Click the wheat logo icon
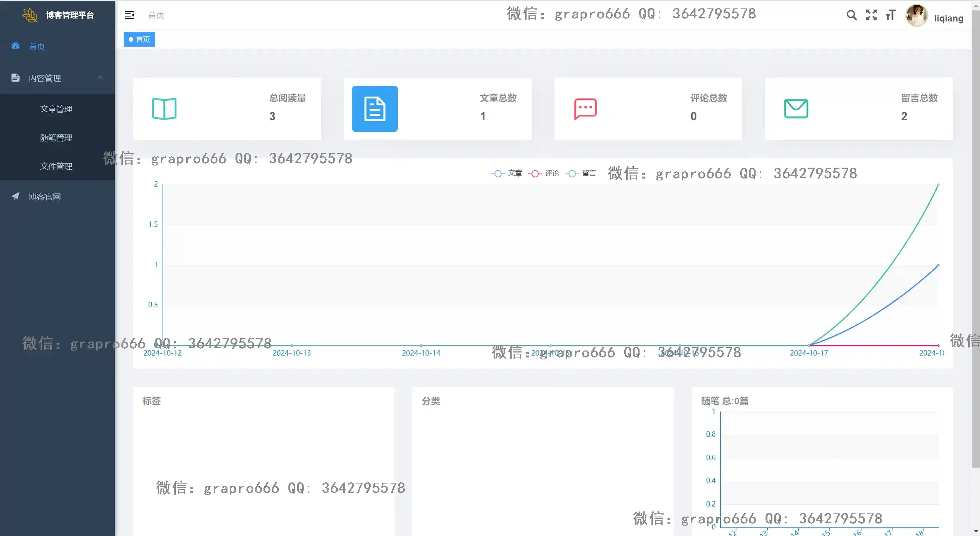Image resolution: width=980 pixels, height=536 pixels. click(30, 15)
